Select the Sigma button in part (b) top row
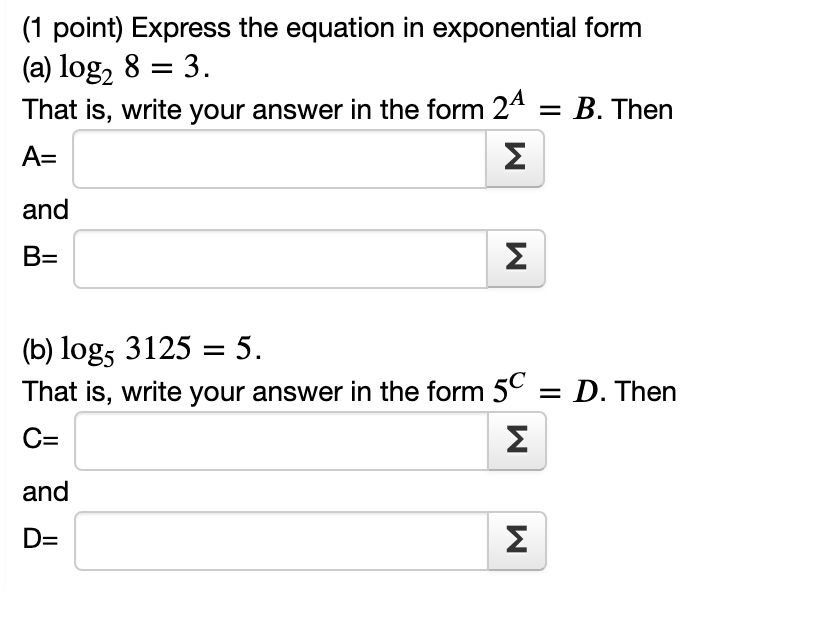Screen dimensions: 814x622 (x=514, y=441)
